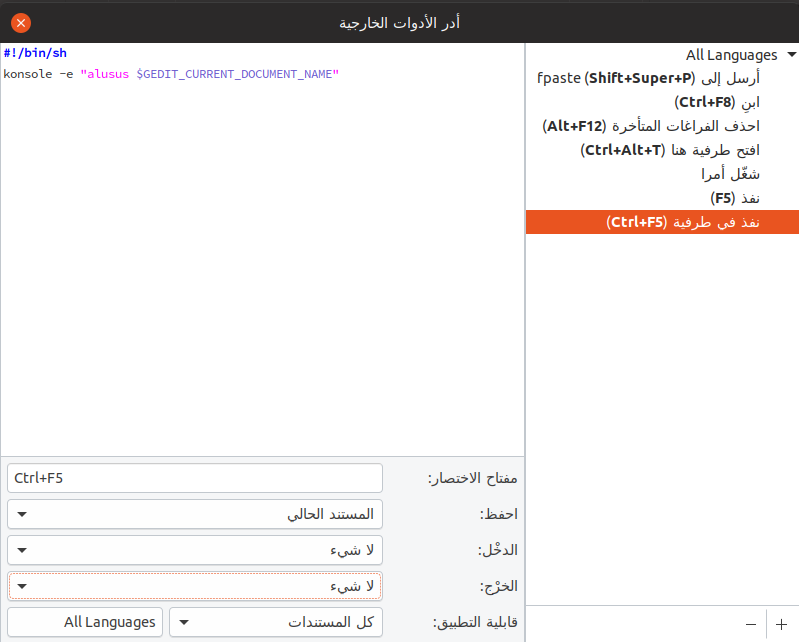The image size is (799, 642).
Task: Click the konsole command line in the editor
Action: pos(170,74)
